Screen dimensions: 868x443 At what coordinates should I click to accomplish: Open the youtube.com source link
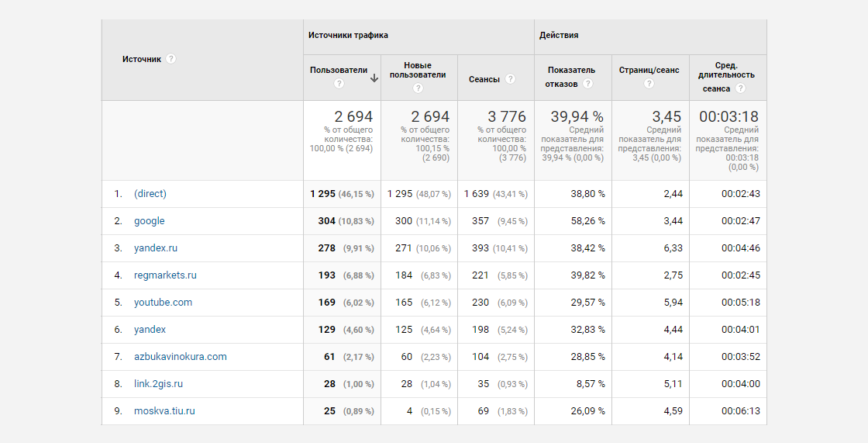(163, 302)
